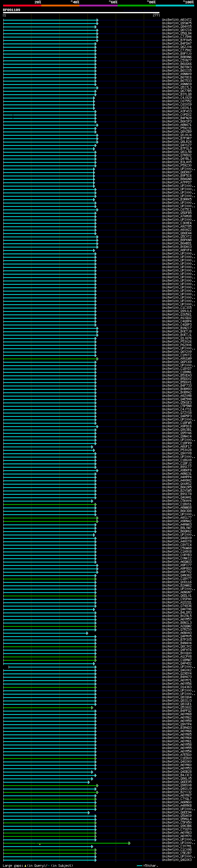Click hit label UniRef100_P53026
Viewport: 197px width, 868px height.
coord(177,342)
